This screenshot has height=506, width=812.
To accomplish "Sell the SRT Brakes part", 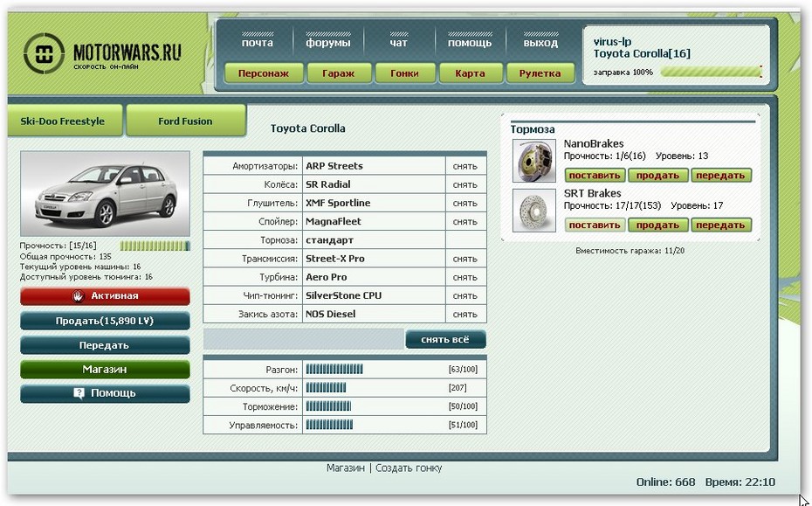I will (x=657, y=225).
